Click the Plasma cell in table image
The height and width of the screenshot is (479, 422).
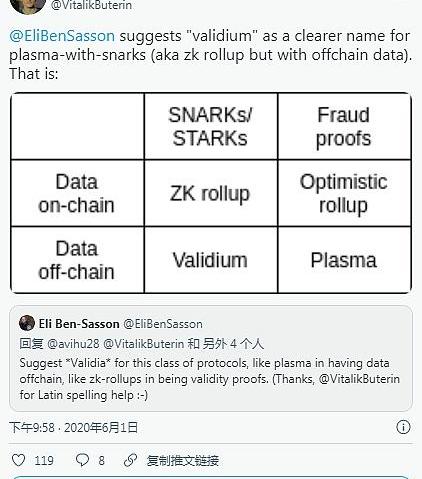click(x=344, y=260)
